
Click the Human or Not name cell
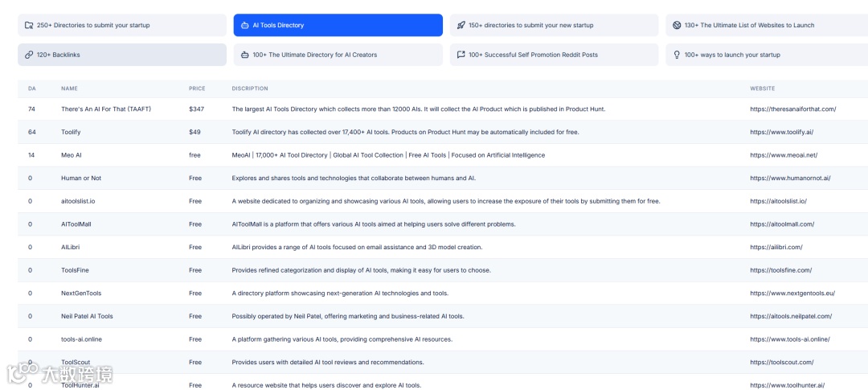81,178
